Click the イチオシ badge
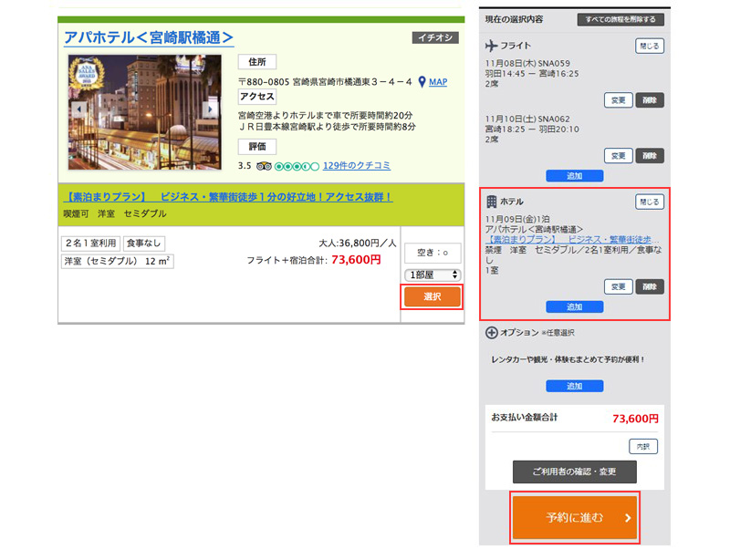Image resolution: width=730 pixels, height=560 pixels. [x=435, y=37]
